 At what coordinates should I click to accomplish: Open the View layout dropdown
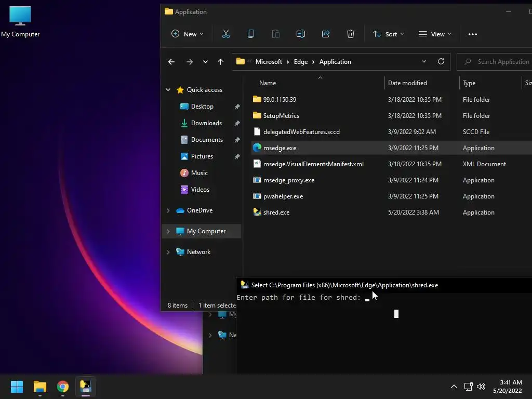pyautogui.click(x=435, y=34)
